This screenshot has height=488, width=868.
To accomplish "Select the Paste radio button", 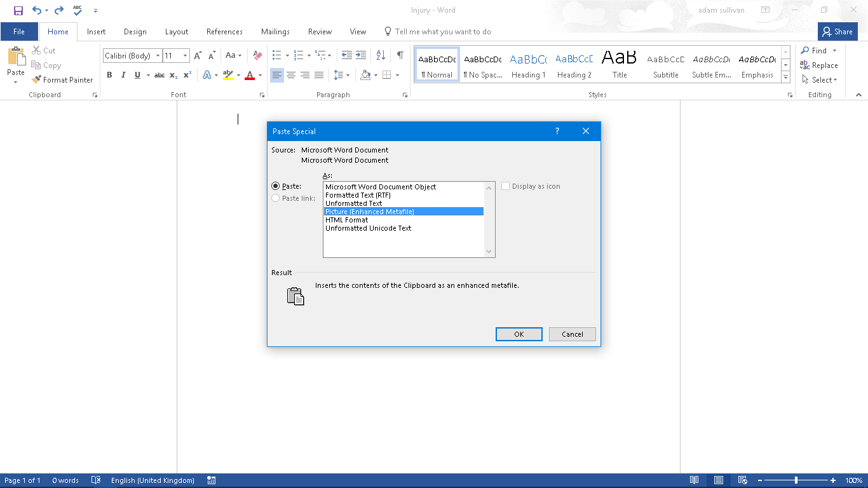I will coord(276,186).
